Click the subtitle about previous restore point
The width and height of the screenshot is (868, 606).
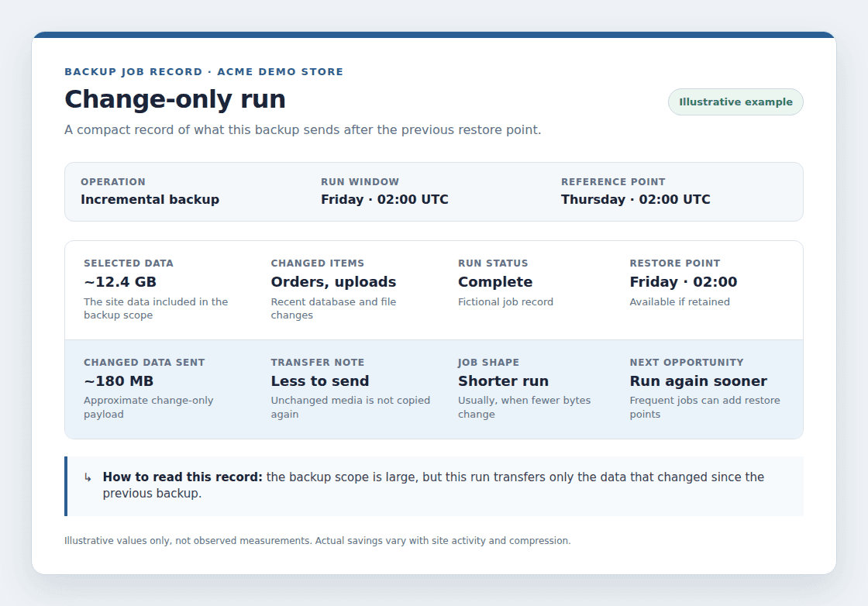(x=303, y=129)
